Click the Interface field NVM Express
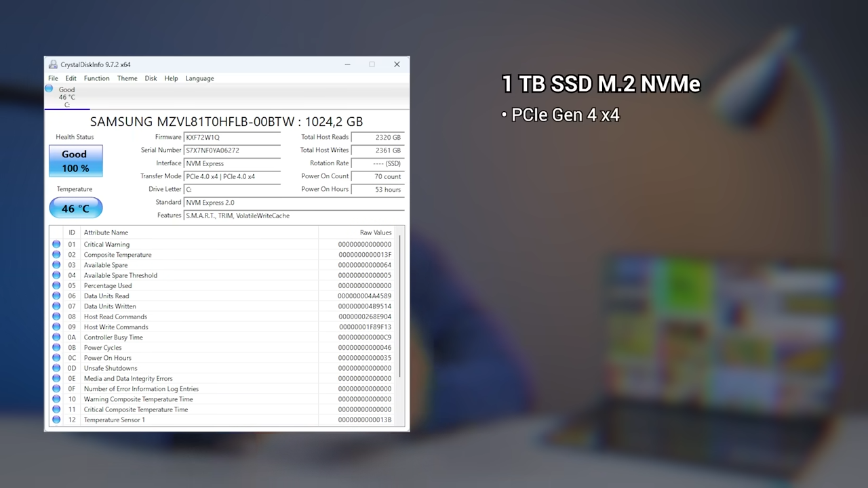868x488 pixels. point(232,163)
